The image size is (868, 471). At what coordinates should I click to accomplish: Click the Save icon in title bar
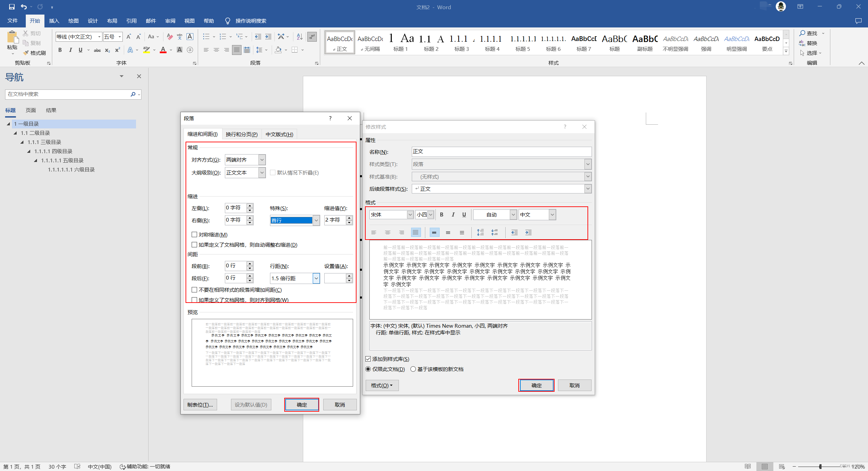coord(12,7)
